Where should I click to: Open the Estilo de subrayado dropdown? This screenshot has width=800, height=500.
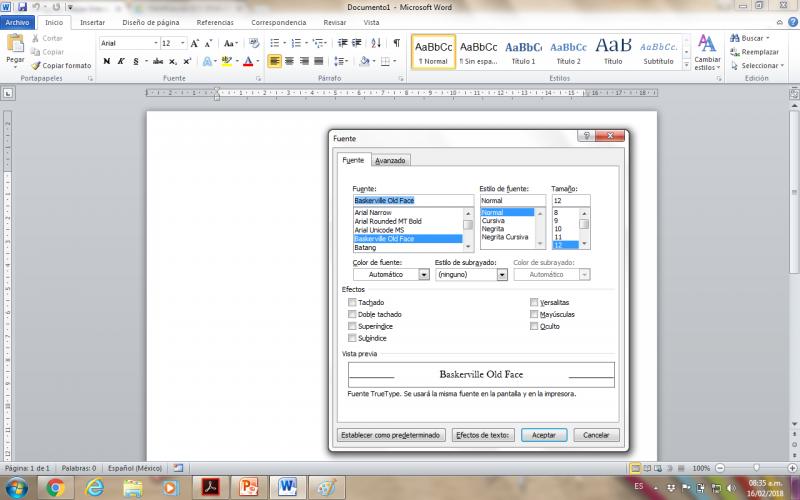click(x=502, y=274)
